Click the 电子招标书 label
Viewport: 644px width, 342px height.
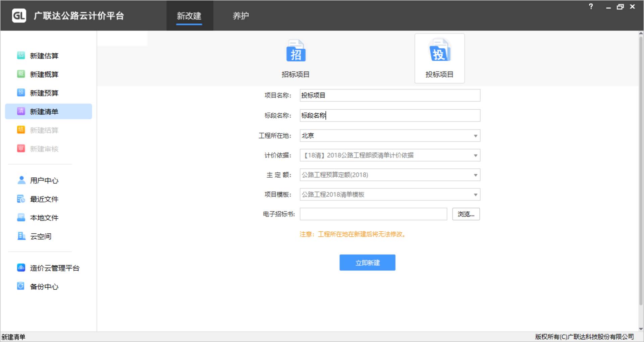(279, 214)
